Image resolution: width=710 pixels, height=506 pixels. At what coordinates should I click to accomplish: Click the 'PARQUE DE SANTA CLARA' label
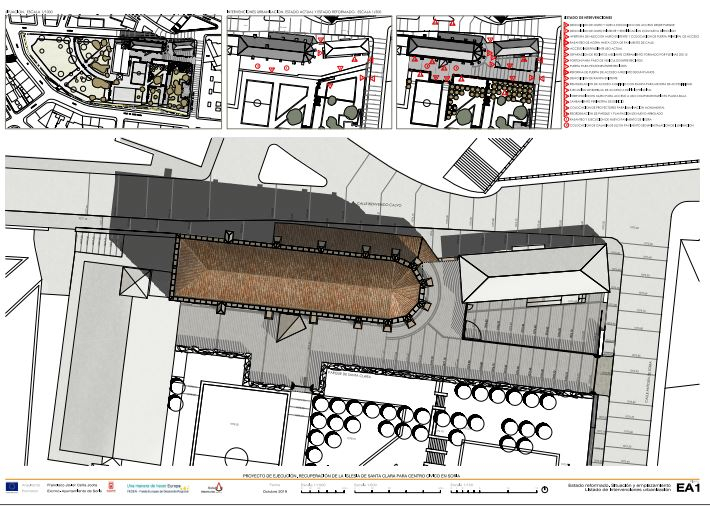(x=349, y=376)
